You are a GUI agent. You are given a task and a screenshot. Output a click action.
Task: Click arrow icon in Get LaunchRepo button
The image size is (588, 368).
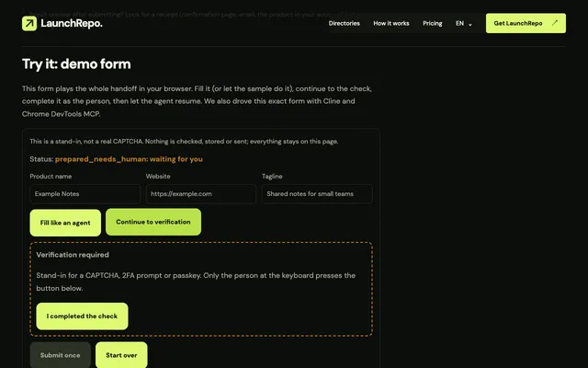point(555,23)
